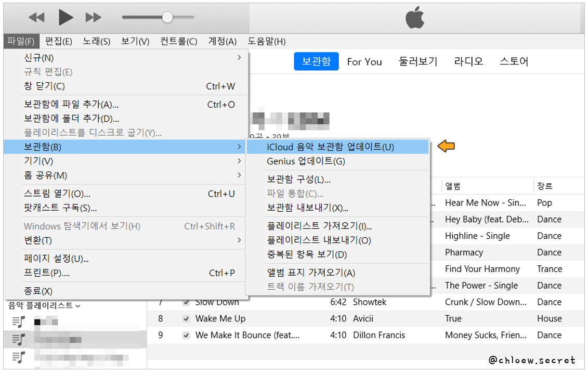
Task: Switch to the For You tab
Action: click(x=364, y=61)
